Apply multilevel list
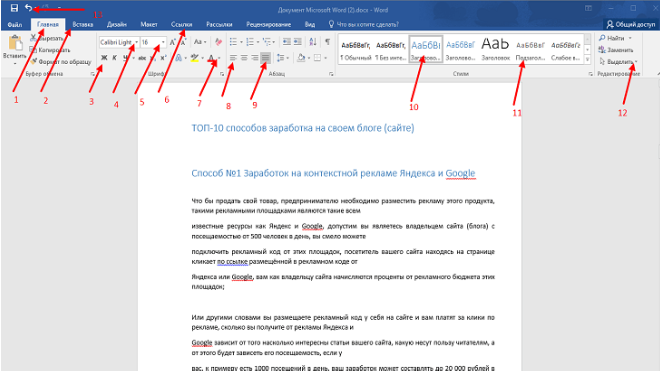660x371 pixels. point(266,42)
